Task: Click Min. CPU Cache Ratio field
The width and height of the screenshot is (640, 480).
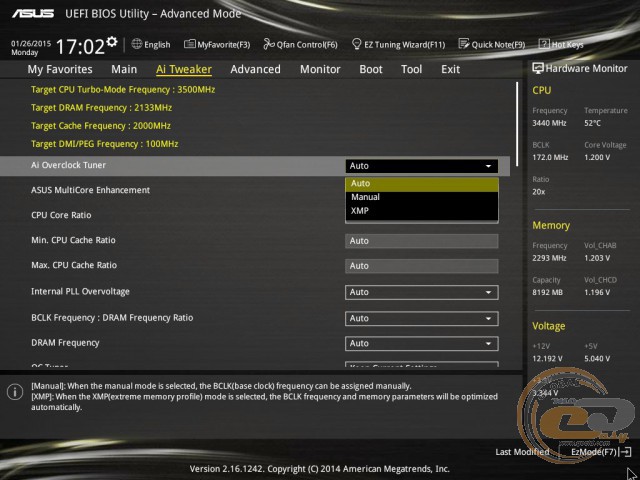Action: tap(422, 241)
